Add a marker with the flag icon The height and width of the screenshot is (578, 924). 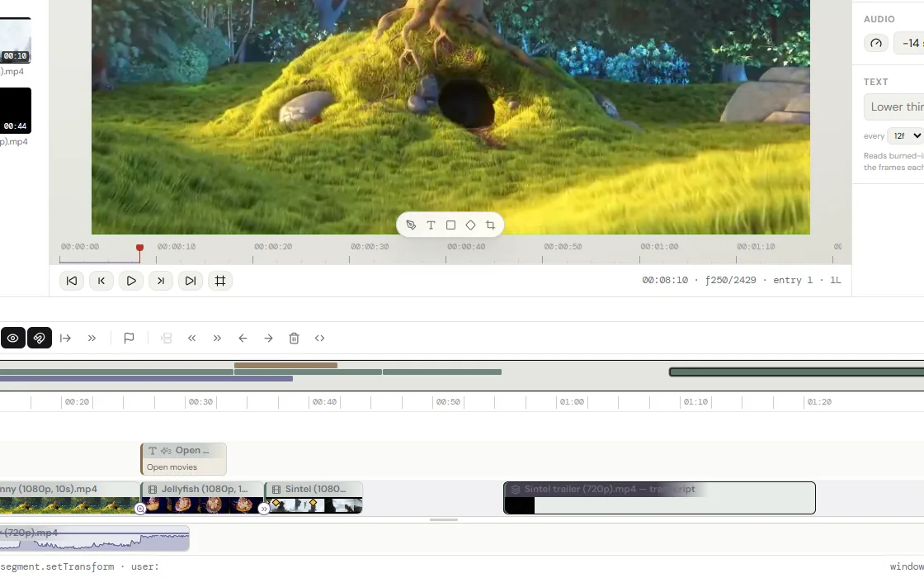pos(129,338)
